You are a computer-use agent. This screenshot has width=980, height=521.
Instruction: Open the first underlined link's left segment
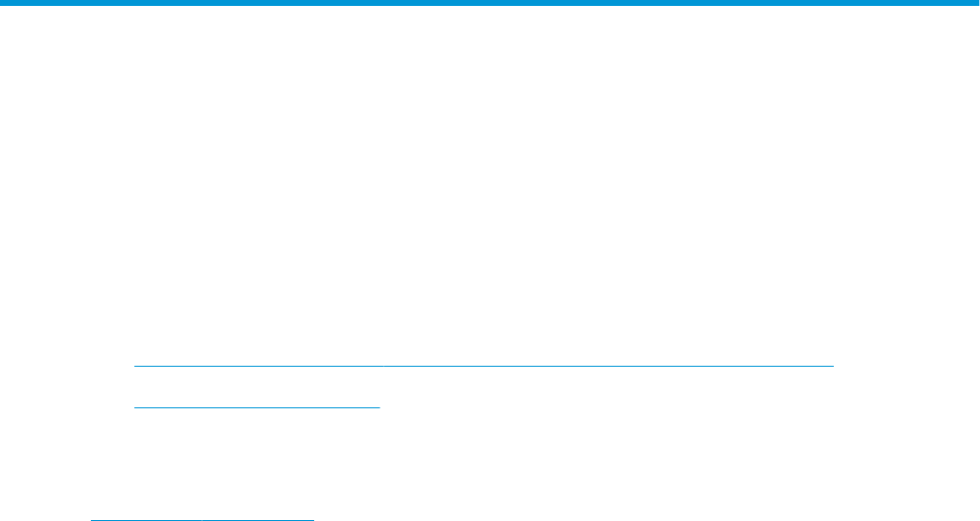point(259,366)
